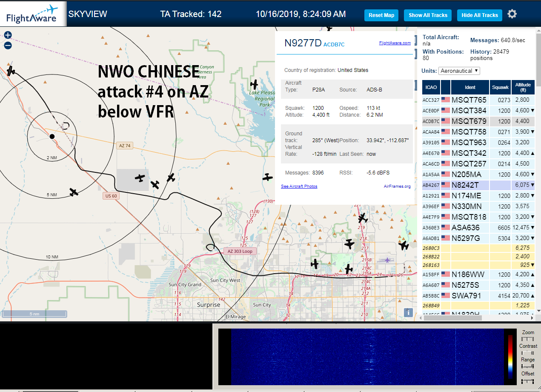Select the yellow 2680C3 row
The width and height of the screenshot is (541, 392).
[478, 248]
